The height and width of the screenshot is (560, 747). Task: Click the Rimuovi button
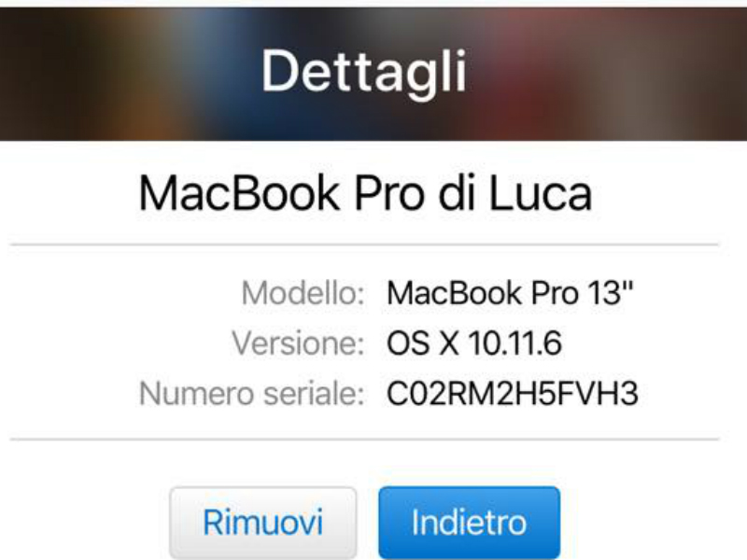point(263,523)
